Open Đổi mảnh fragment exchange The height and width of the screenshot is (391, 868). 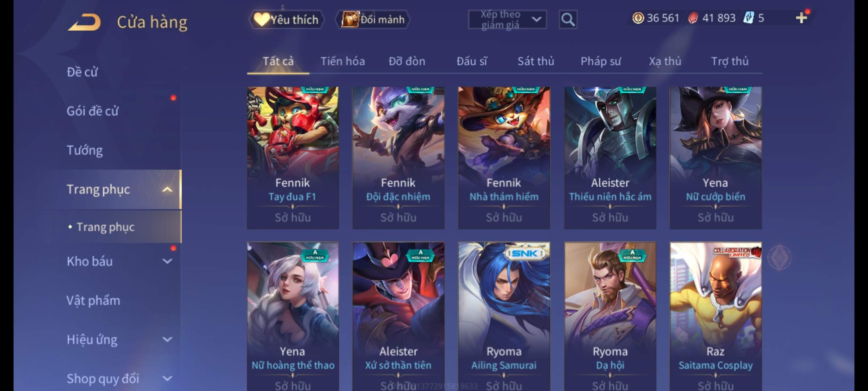(373, 20)
